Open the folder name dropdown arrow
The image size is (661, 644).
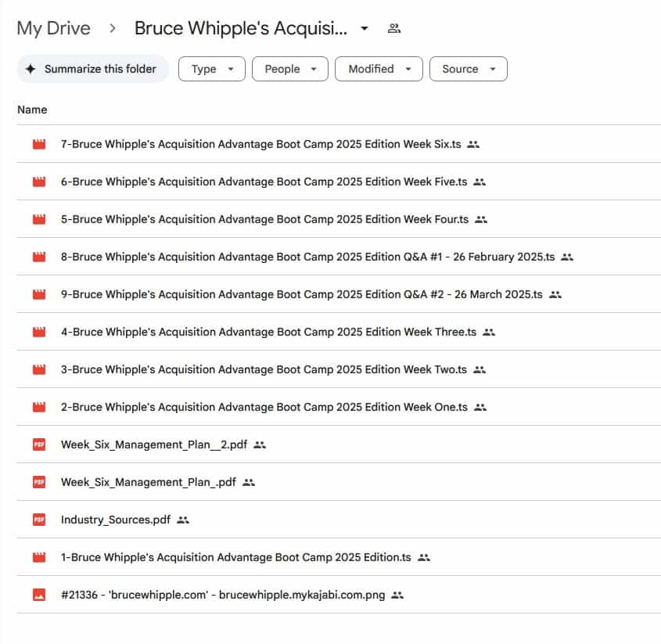tap(364, 29)
